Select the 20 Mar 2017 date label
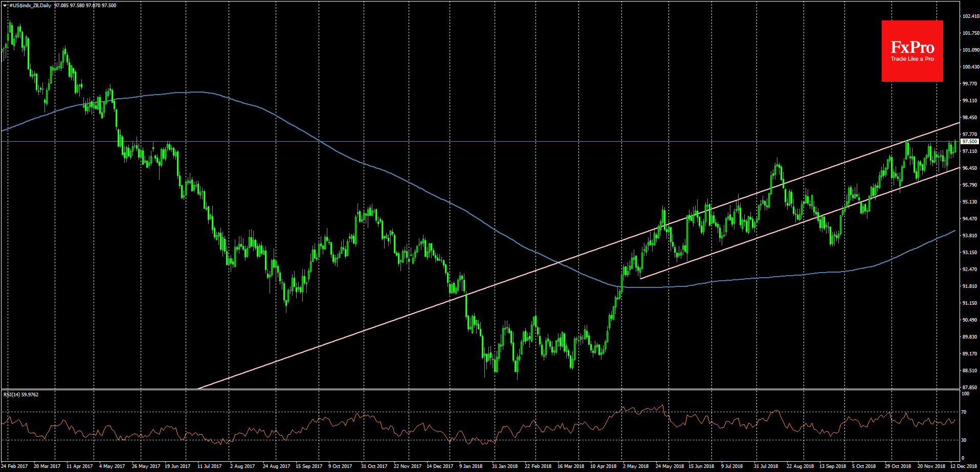 tap(47, 466)
